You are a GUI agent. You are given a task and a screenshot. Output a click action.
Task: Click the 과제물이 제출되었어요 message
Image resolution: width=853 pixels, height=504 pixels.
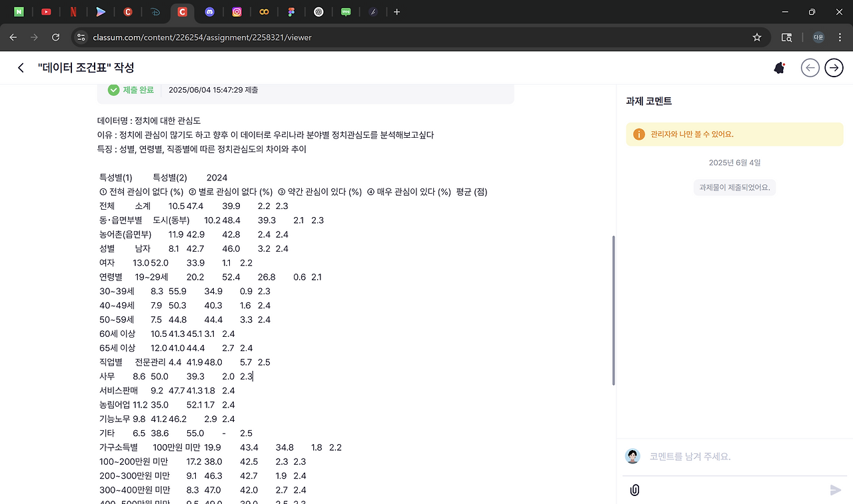point(734,187)
